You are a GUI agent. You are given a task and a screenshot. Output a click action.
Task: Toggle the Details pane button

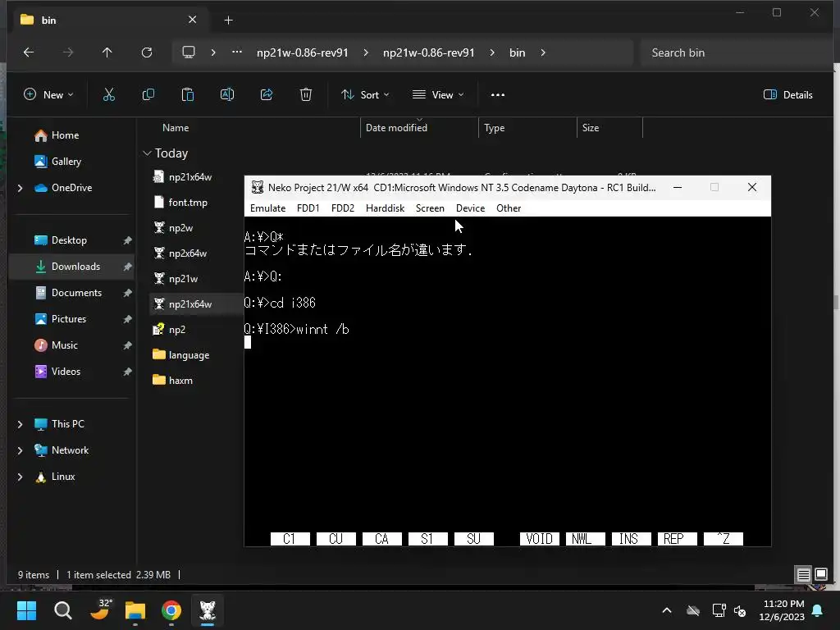(788, 95)
